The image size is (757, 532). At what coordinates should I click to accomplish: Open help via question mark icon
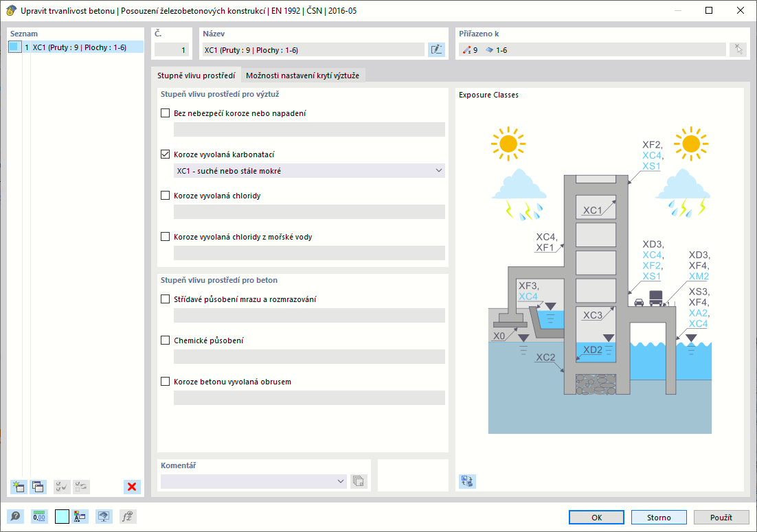click(15, 517)
